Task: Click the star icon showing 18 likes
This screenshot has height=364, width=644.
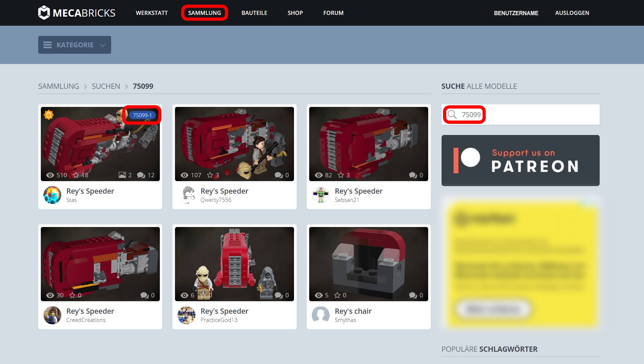Action: pos(76,175)
